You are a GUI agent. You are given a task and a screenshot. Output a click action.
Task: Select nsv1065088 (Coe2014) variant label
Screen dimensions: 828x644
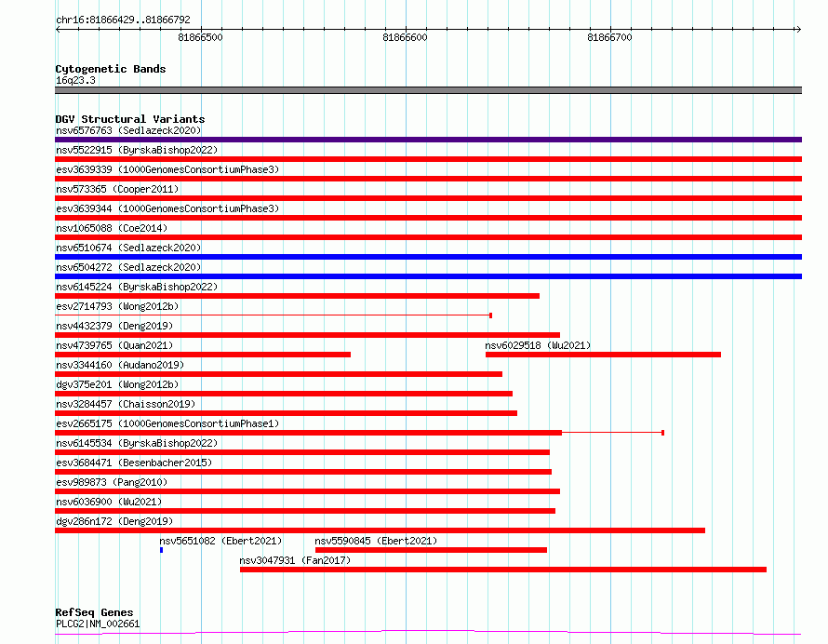(x=112, y=228)
